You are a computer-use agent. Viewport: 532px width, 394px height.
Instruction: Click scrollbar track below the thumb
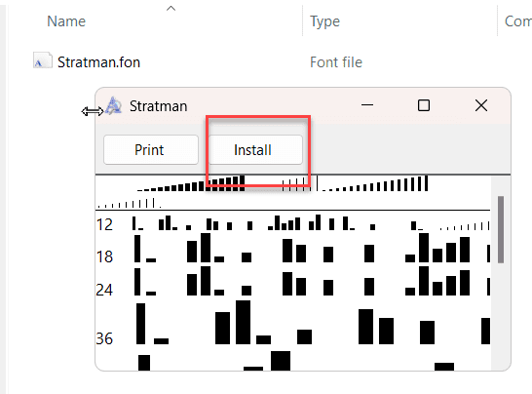(x=501, y=316)
